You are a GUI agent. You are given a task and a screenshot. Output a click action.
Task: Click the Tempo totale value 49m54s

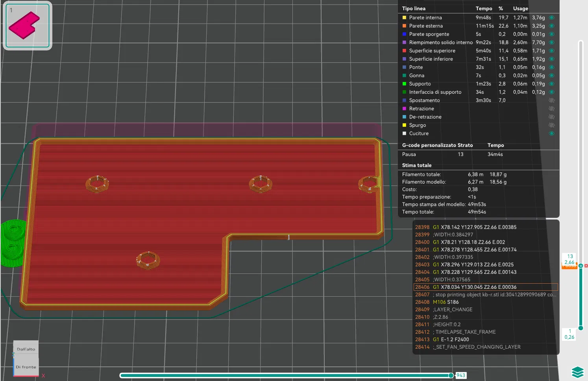click(477, 212)
